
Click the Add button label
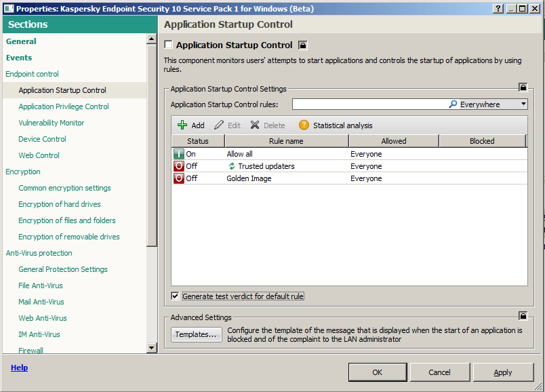tap(198, 125)
